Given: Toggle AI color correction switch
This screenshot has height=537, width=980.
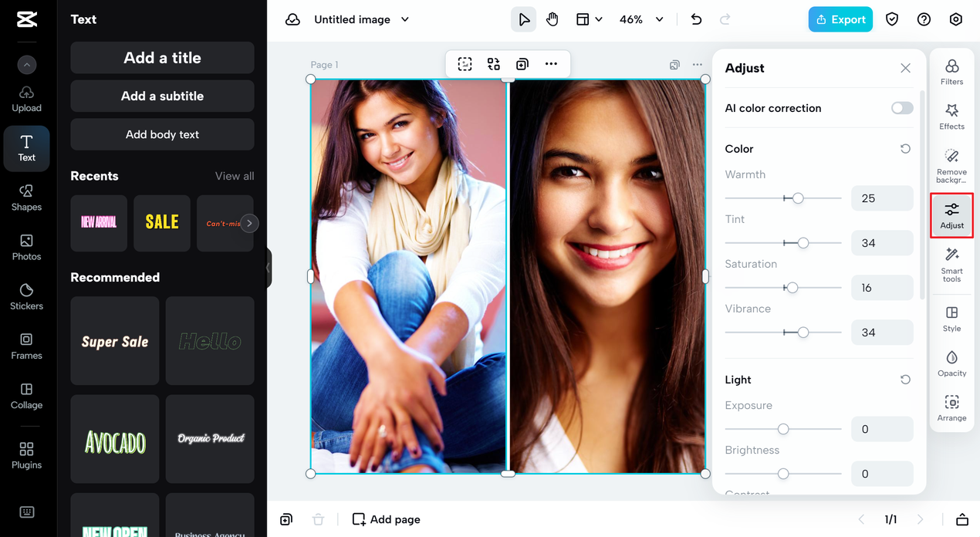Looking at the screenshot, I should click(x=902, y=108).
